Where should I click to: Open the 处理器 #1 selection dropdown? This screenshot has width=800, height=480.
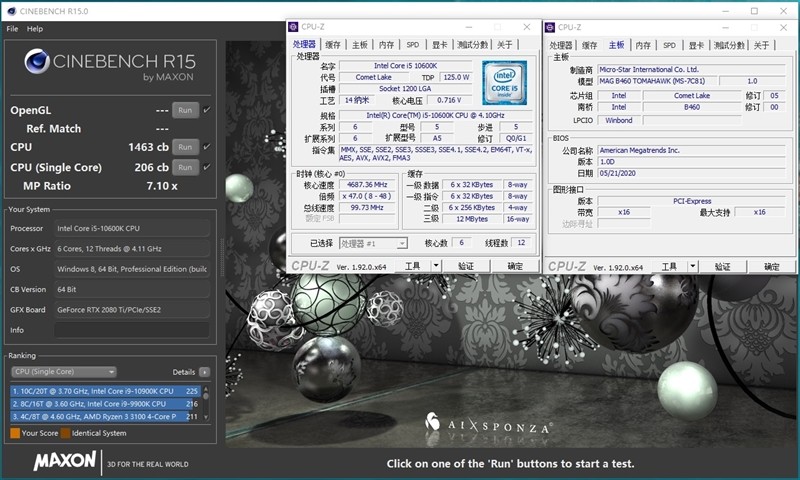pos(373,243)
